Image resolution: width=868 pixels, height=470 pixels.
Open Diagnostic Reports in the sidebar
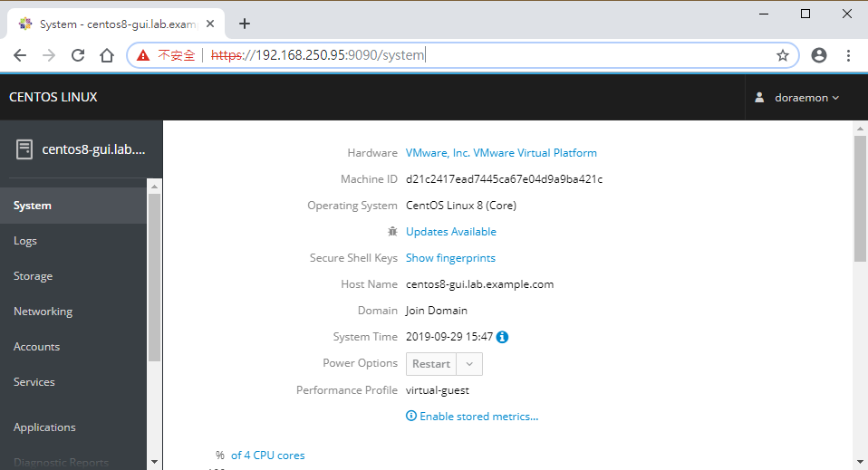(x=73, y=462)
